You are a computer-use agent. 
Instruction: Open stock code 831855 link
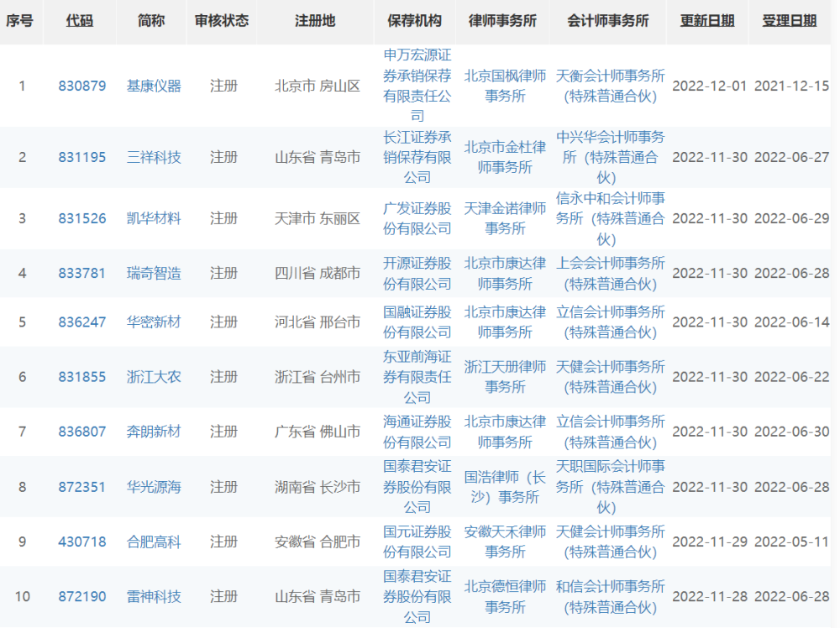pos(82,377)
